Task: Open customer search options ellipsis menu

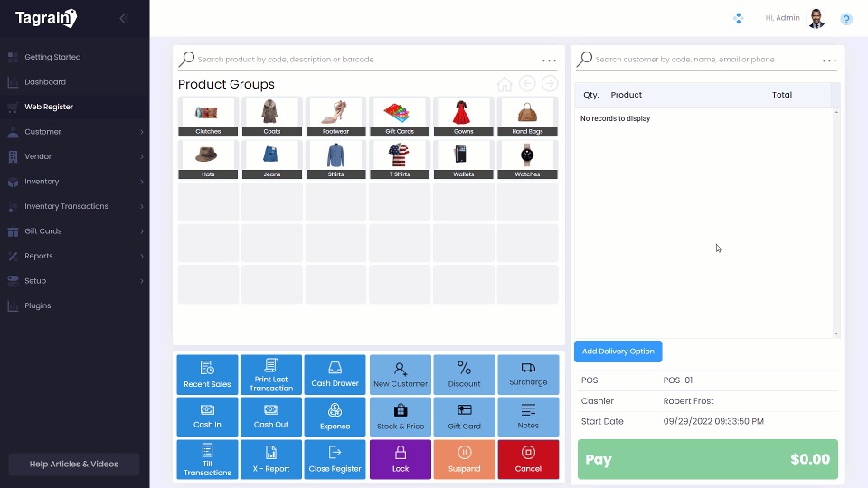Action: (829, 61)
